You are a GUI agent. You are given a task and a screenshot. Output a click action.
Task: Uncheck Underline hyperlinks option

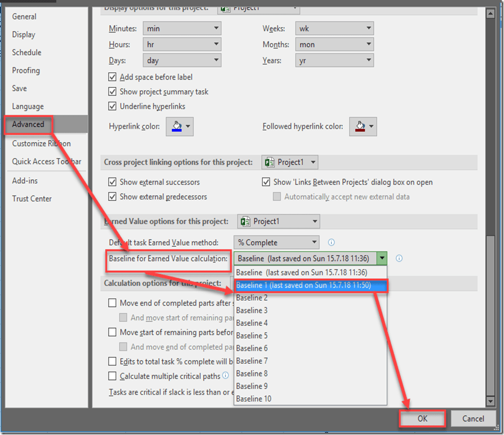tap(113, 106)
